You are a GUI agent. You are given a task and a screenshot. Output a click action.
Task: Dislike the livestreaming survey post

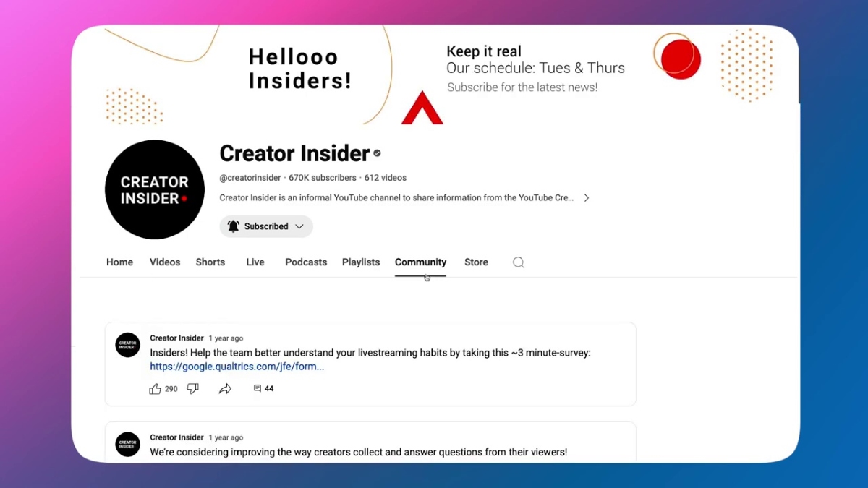point(192,389)
